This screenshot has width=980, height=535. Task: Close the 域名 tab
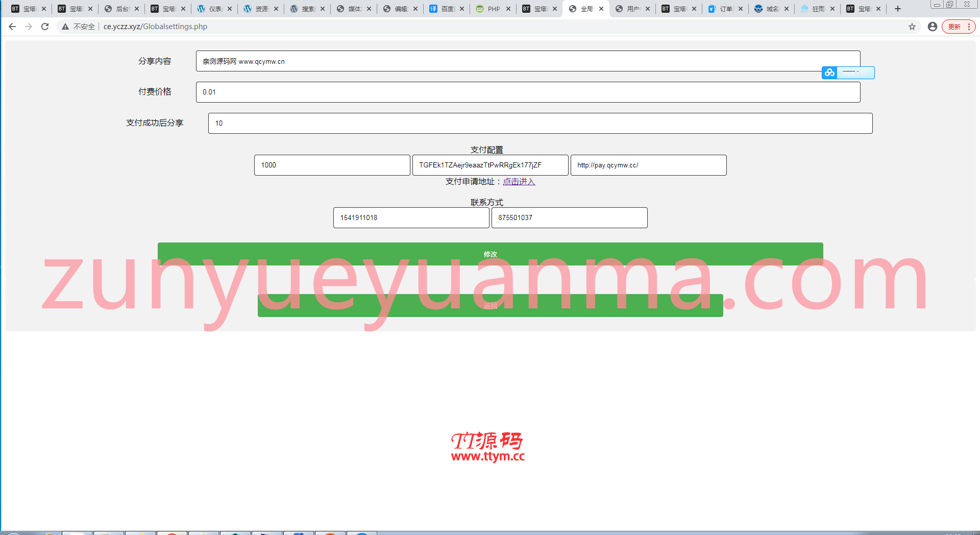[x=787, y=9]
